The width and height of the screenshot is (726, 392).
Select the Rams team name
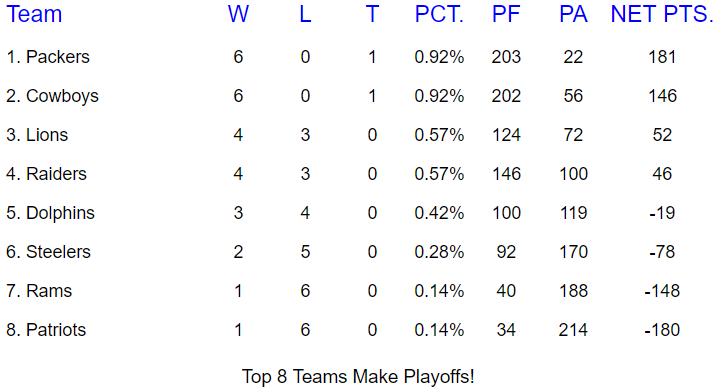pyautogui.click(x=49, y=291)
